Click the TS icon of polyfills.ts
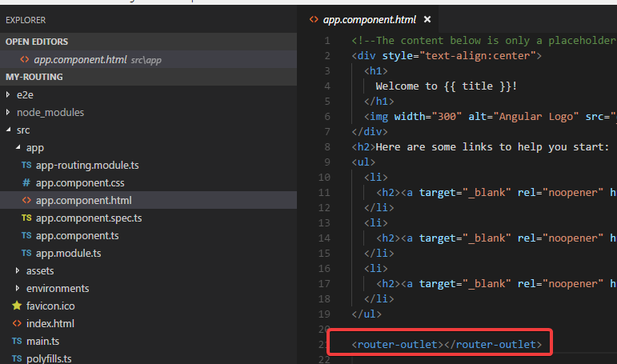Viewport: 617px width, 364px height. (17, 358)
